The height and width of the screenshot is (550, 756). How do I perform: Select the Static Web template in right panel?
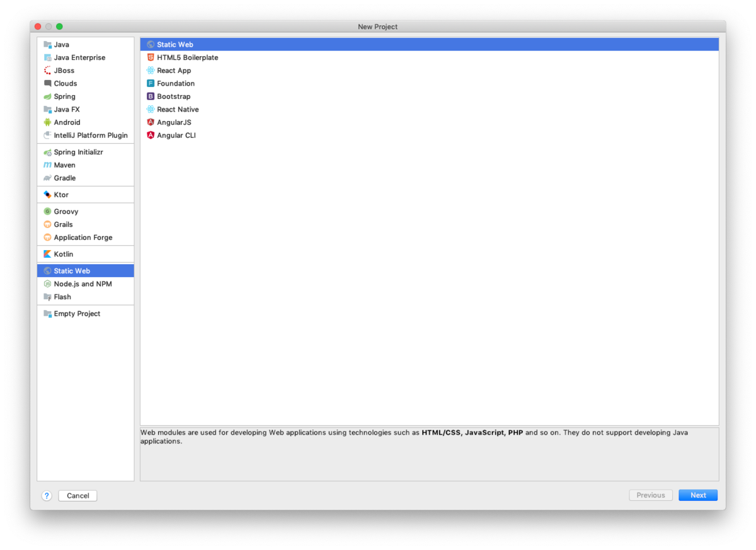tap(430, 45)
